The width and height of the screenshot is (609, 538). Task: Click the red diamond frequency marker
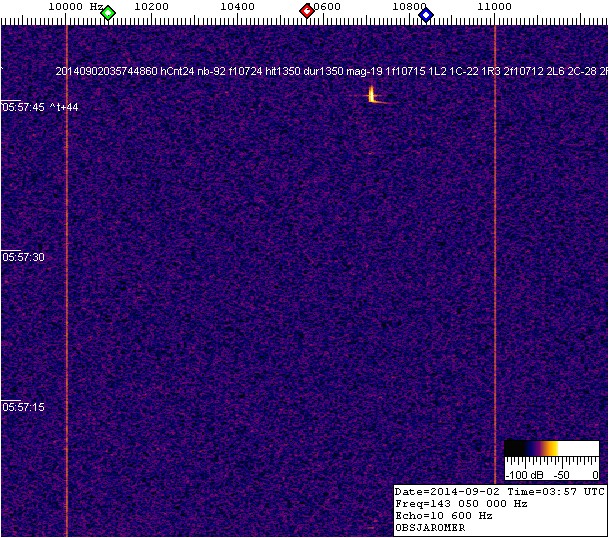307,11
